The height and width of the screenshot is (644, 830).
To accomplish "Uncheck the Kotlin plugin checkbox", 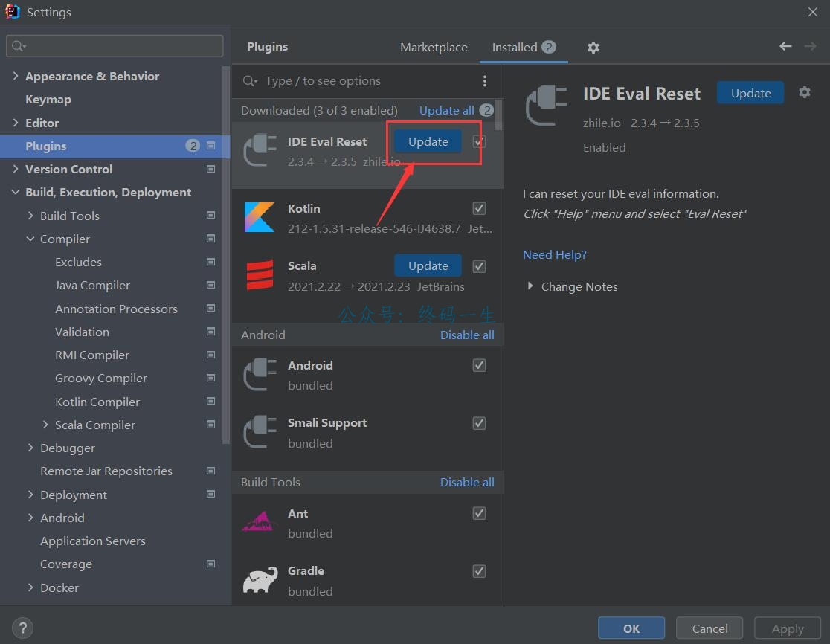I will coord(480,208).
